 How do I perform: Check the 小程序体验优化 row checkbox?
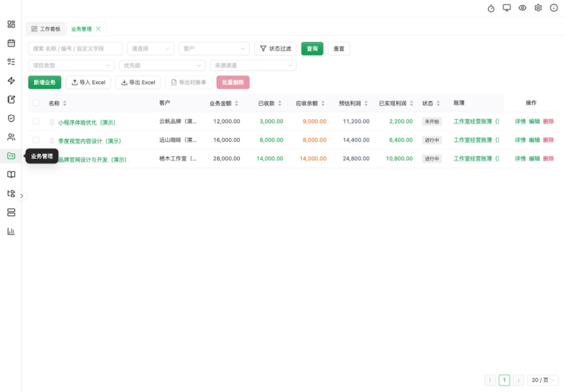click(x=36, y=122)
